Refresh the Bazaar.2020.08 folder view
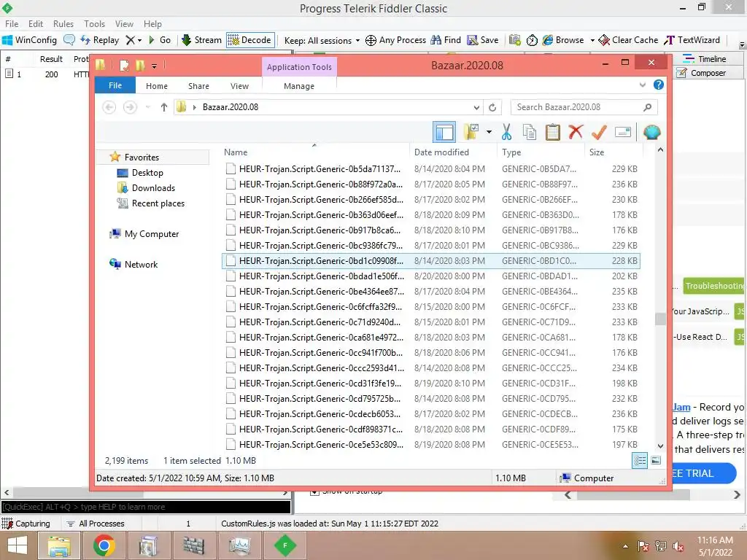Screen dimensions: 747x560 point(492,107)
